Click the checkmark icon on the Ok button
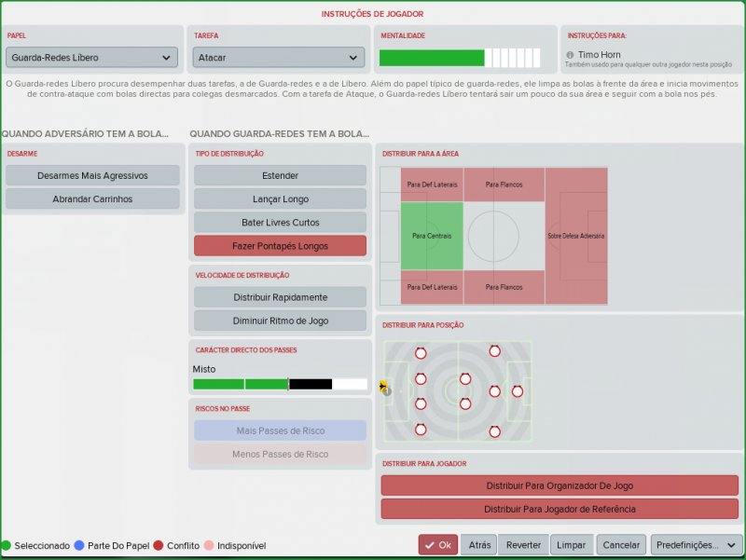The height and width of the screenshot is (560, 746). tap(428, 545)
